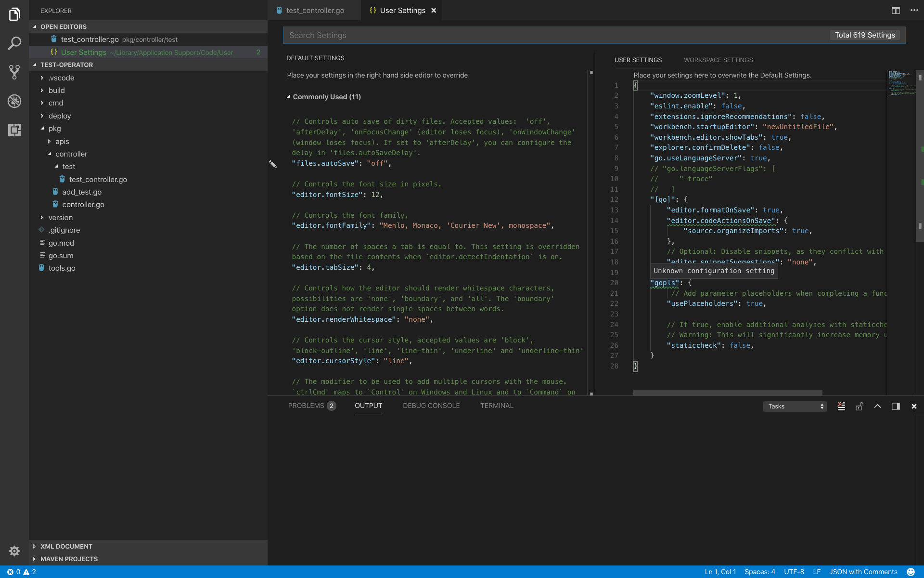
Task: Open the Extensions view
Action: coord(14,130)
